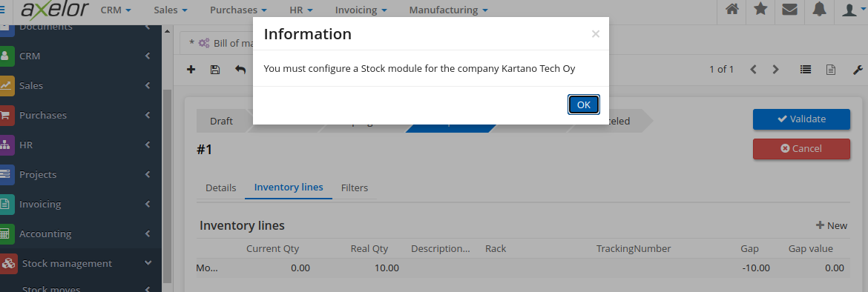Close the Information dialog with X

click(x=595, y=34)
